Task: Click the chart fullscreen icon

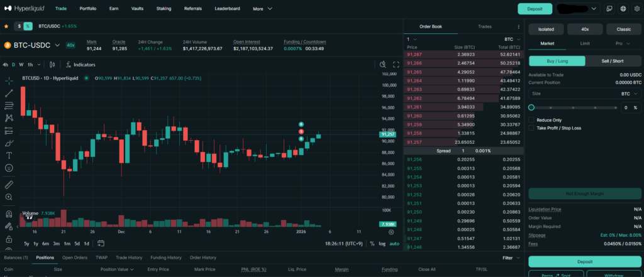Action: [396, 65]
